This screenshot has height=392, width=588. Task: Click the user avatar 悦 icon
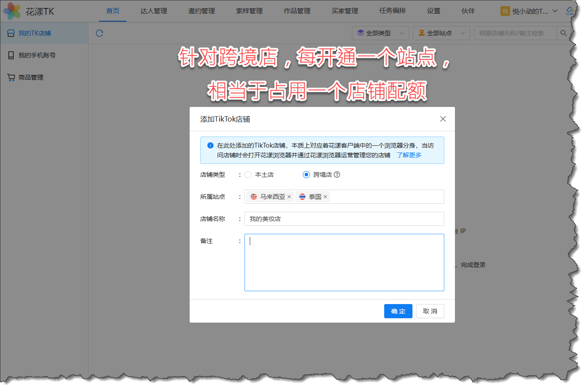point(505,11)
